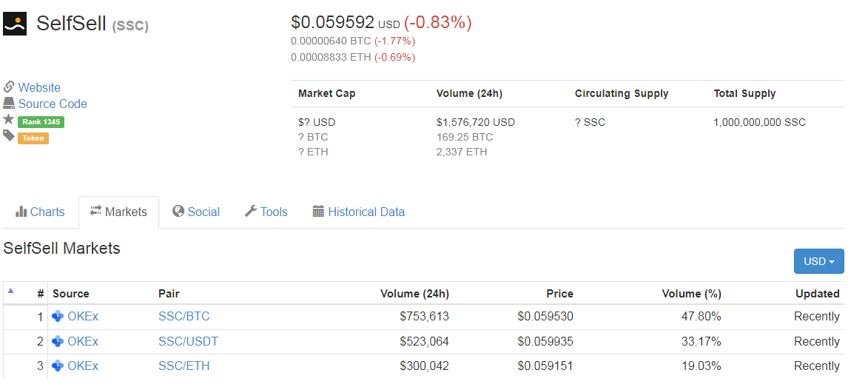Open the USD currency dropdown
Viewport: 868px width, 387px height.
coord(818,261)
